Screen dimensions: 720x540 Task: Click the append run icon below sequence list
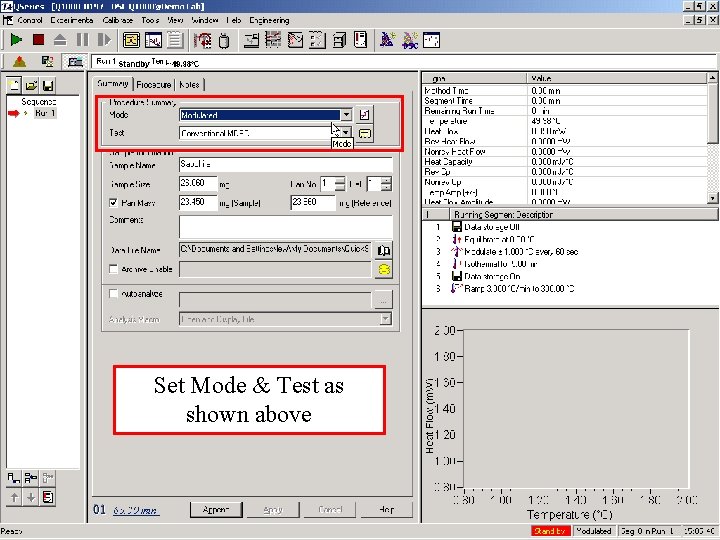(x=14, y=478)
